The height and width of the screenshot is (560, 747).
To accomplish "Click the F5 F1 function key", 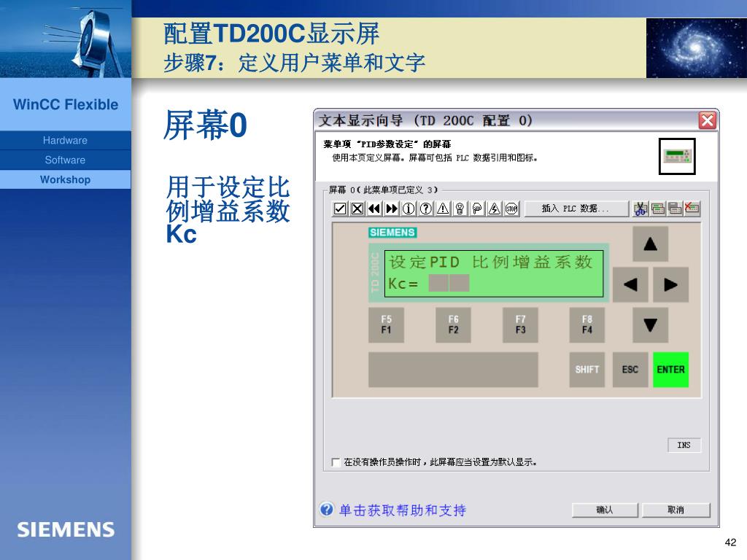I will pyautogui.click(x=387, y=325).
